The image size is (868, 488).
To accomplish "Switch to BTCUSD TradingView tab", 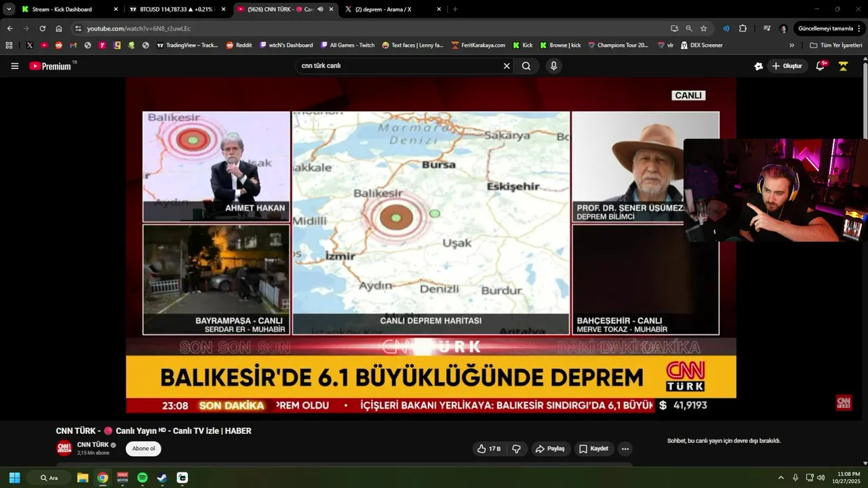I will [x=178, y=9].
